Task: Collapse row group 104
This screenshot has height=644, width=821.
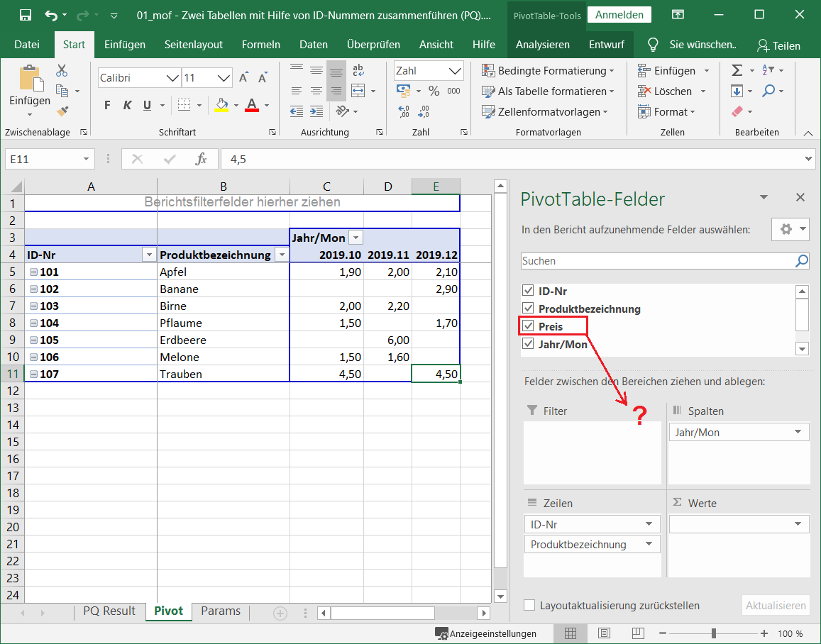Action: tap(33, 323)
